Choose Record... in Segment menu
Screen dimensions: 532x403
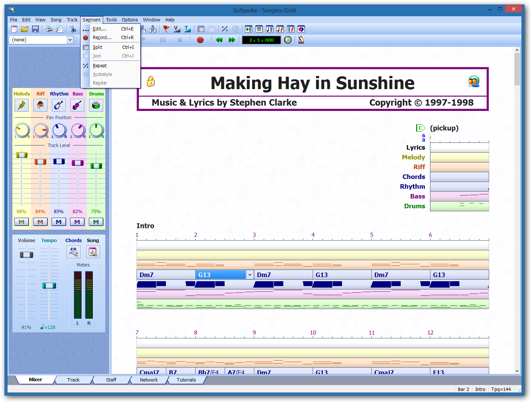111,38
